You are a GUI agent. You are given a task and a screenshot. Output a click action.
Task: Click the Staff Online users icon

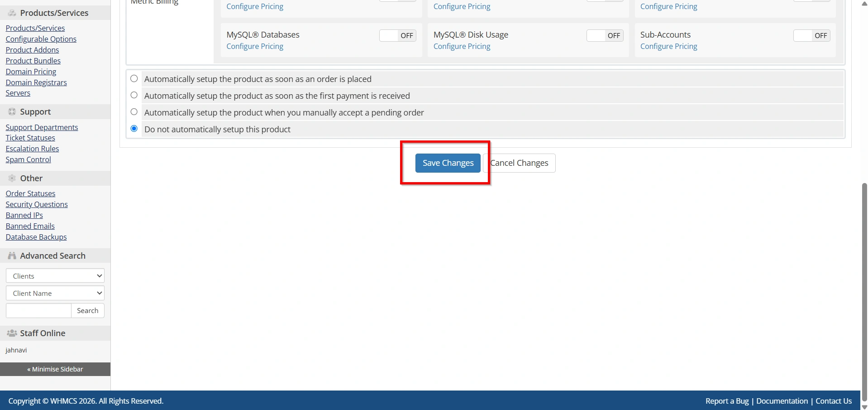click(x=12, y=333)
